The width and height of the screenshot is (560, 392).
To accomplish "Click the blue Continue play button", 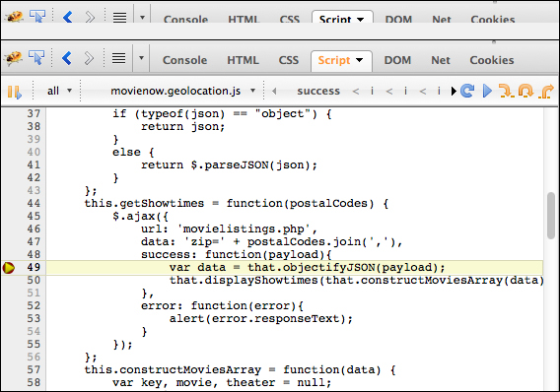I will pos(487,91).
